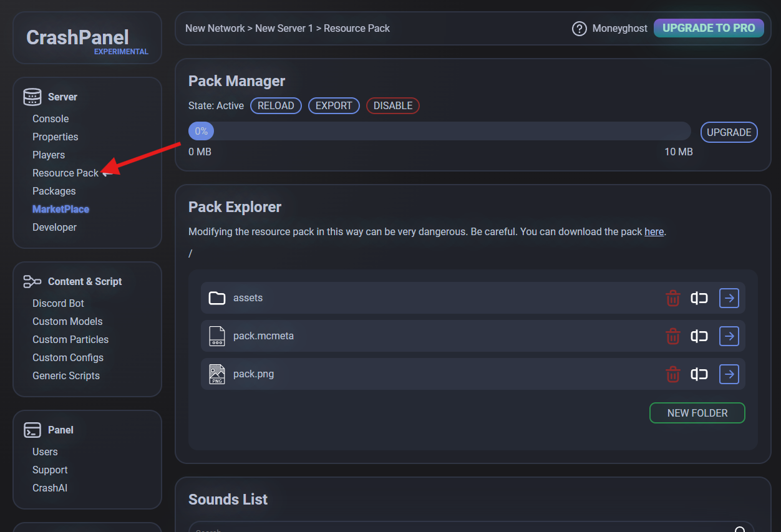Open the assets folder using arrow icon
This screenshot has height=532, width=781.
(x=729, y=298)
